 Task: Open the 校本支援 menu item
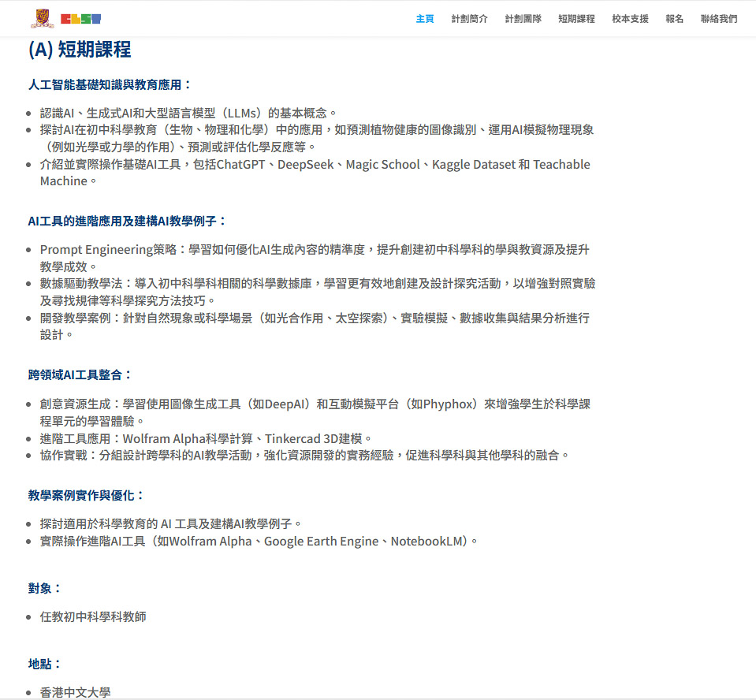pyautogui.click(x=630, y=19)
